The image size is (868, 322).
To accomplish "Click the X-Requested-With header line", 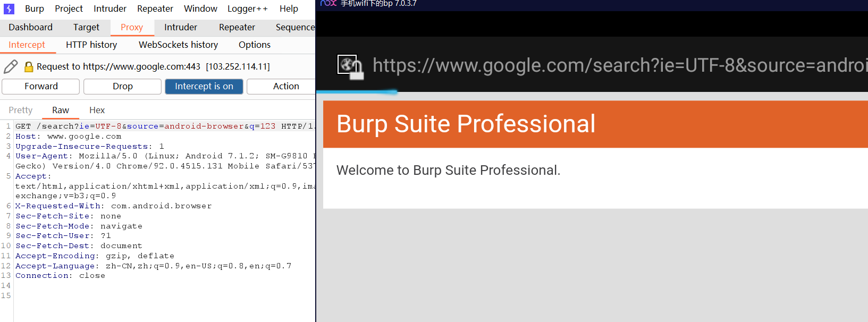I will tap(114, 206).
